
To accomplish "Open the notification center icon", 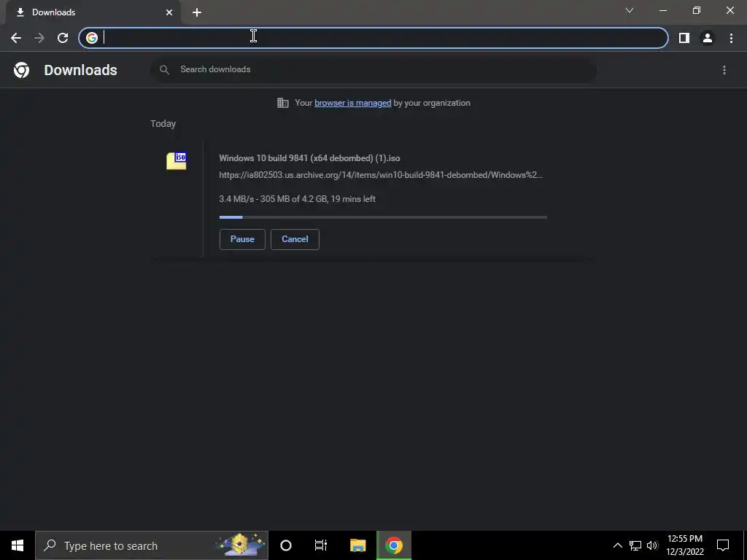I will 723,545.
